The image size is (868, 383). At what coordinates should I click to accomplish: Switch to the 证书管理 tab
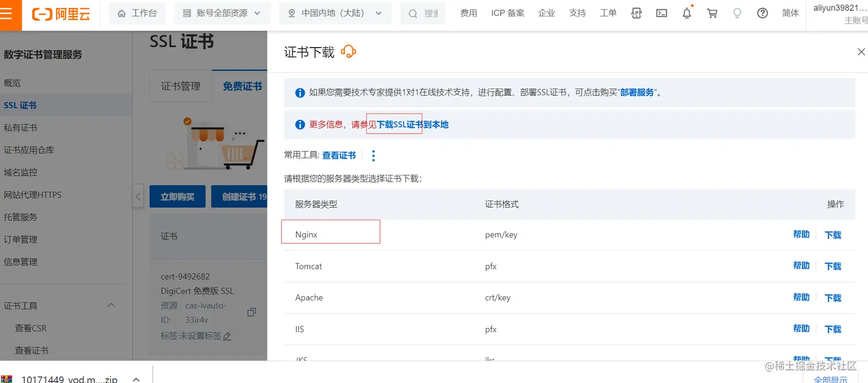coord(181,86)
